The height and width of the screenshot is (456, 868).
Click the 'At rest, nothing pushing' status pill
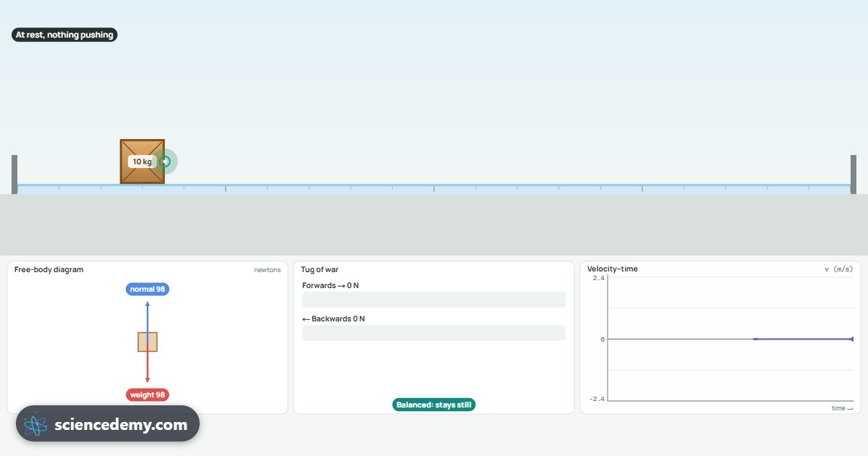(x=64, y=35)
